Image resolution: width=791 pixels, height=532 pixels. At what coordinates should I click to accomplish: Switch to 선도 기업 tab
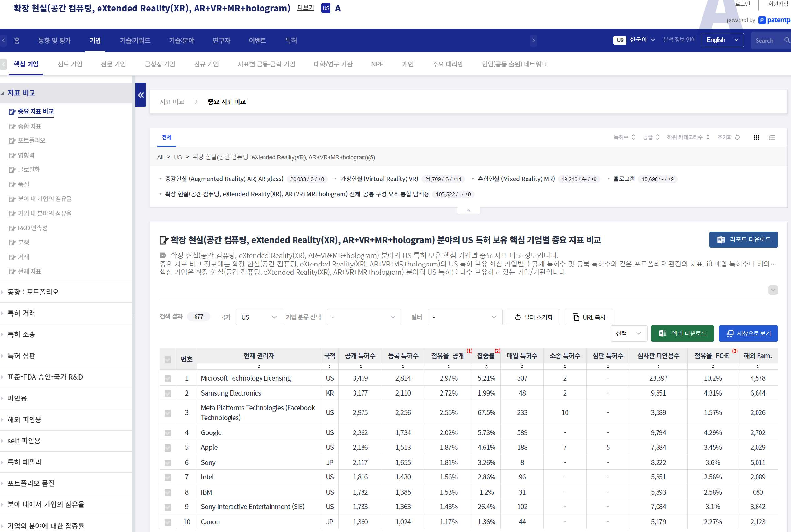[x=70, y=64]
